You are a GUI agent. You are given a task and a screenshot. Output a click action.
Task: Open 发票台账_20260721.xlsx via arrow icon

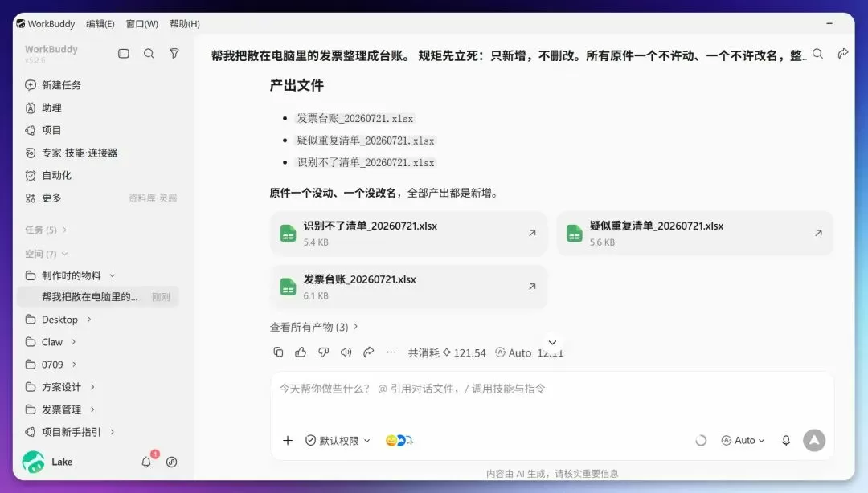pos(532,287)
